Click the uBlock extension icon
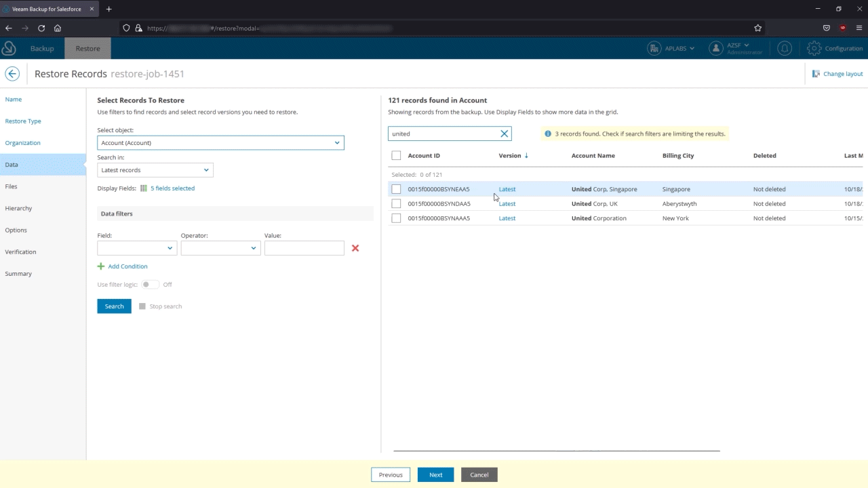 (843, 28)
